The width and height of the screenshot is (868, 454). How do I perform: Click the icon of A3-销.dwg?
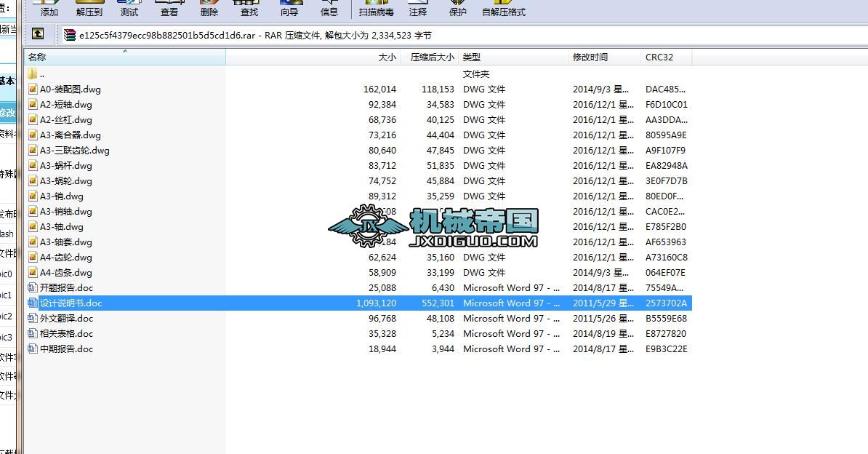click(33, 196)
